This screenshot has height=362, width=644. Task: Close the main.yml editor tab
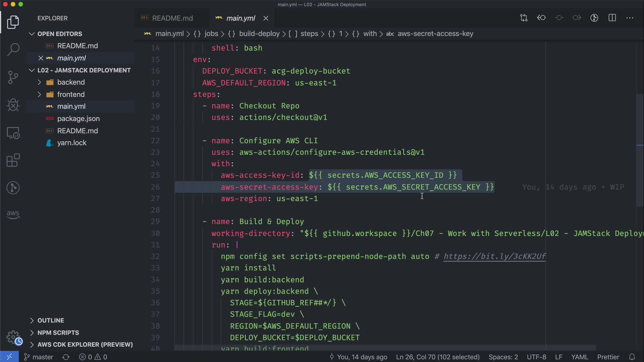266,18
